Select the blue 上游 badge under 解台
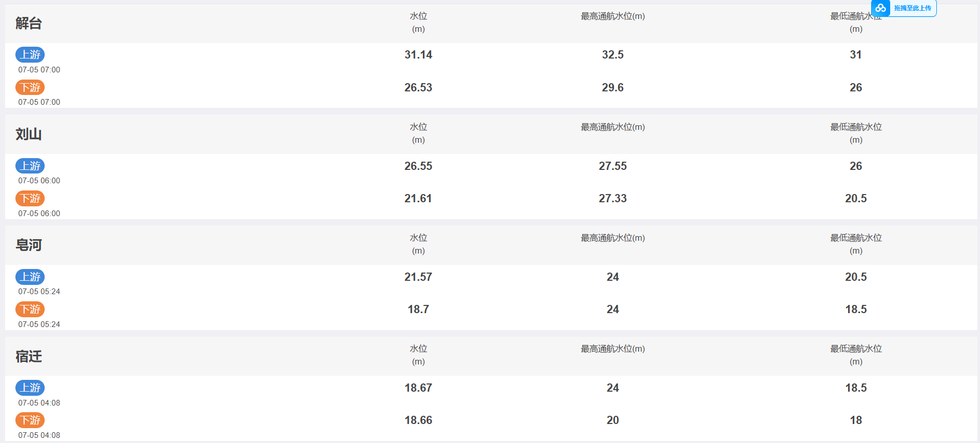Viewport: 980px width, 443px height. pos(30,54)
